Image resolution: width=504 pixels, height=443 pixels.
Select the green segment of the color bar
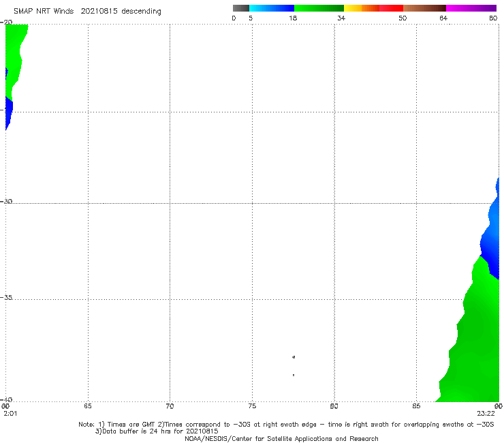click(319, 8)
